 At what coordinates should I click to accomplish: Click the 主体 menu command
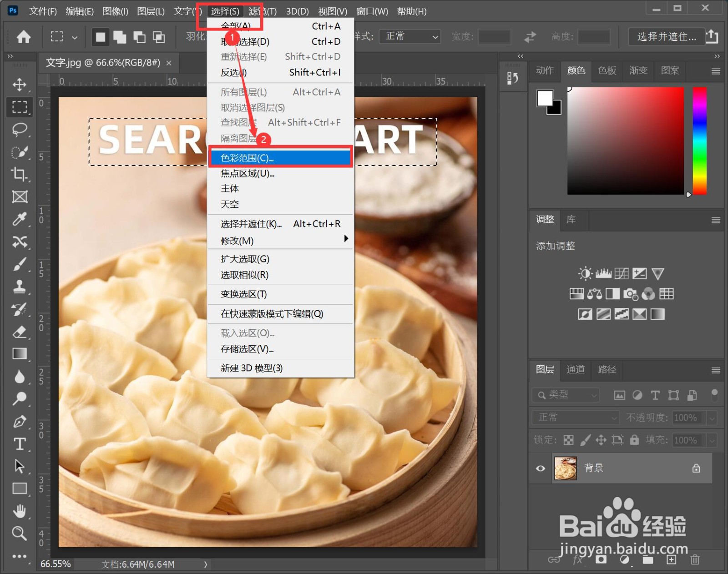click(x=281, y=188)
